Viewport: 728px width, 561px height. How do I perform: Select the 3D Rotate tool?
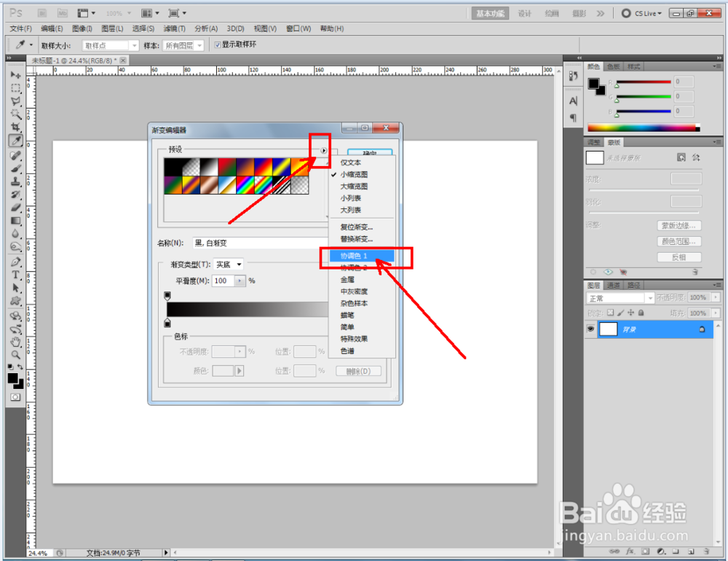15,316
